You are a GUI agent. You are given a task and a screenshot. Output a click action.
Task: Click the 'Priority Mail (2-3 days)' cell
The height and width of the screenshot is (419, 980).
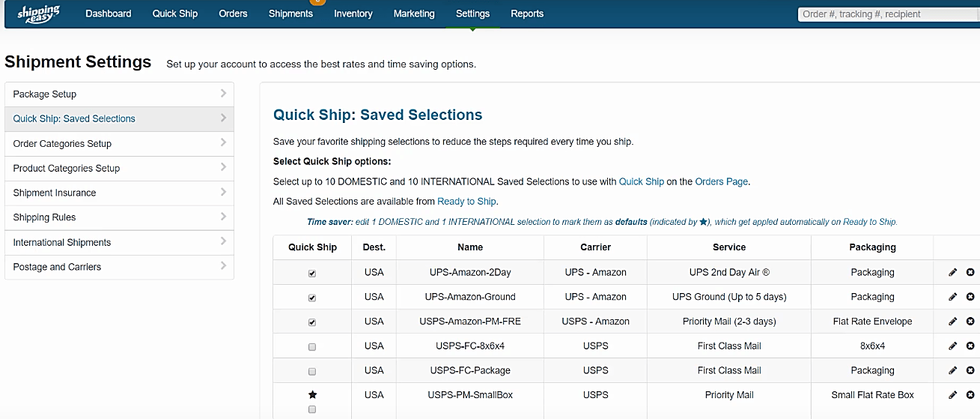729,321
